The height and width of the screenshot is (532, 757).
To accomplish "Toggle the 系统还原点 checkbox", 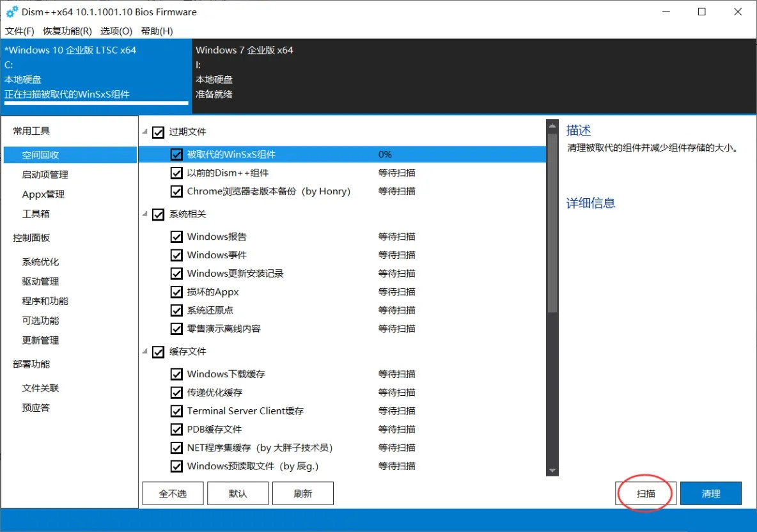I will coord(177,310).
